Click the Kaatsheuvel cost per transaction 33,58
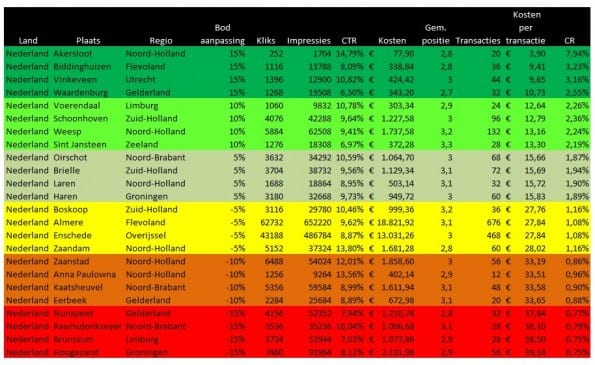 [x=535, y=287]
